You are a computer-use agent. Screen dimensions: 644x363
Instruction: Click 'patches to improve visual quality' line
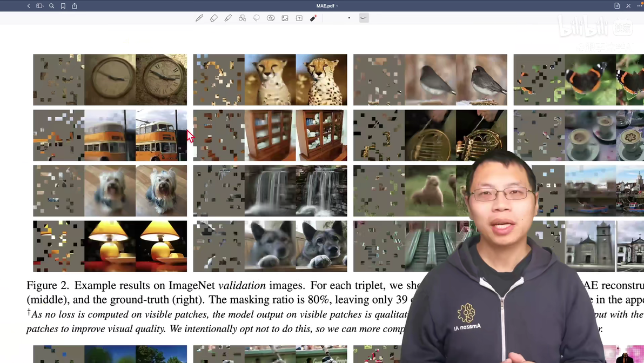pos(97,329)
